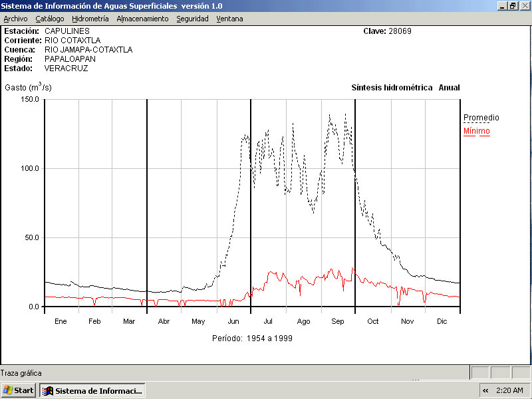
Task: Click the Sep month label on axis
Action: click(338, 322)
